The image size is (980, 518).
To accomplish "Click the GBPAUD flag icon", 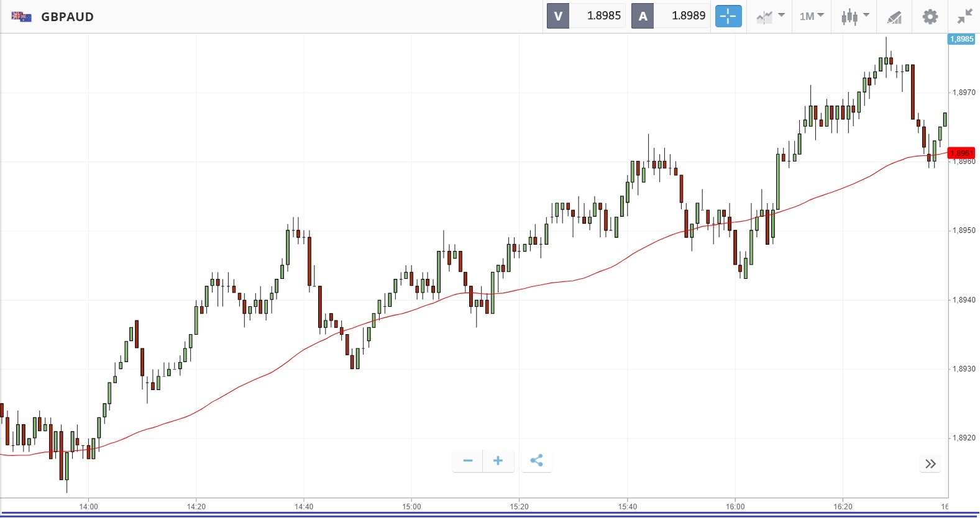I will tap(22, 17).
